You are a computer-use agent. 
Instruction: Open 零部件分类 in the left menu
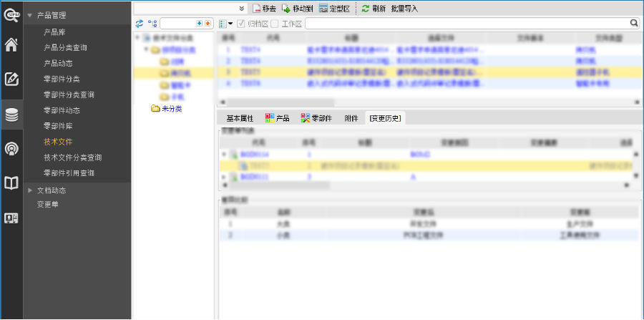pos(62,79)
